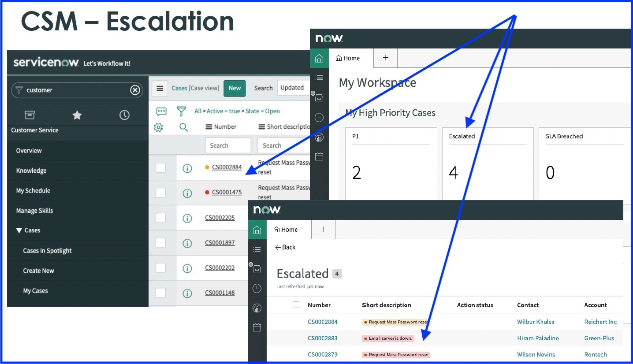This screenshot has height=364, width=633.
Task: Activate the magnifier search icon in Cases list
Action: pyautogui.click(x=184, y=127)
